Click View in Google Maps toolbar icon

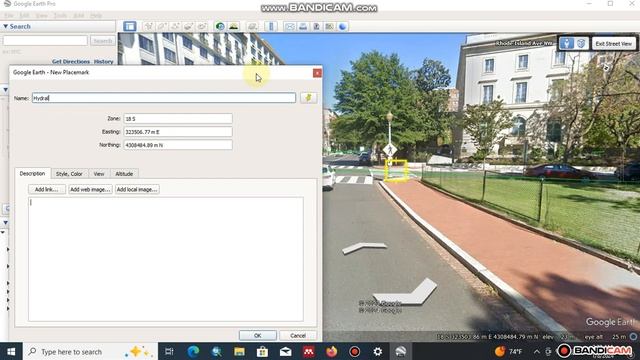(x=329, y=27)
